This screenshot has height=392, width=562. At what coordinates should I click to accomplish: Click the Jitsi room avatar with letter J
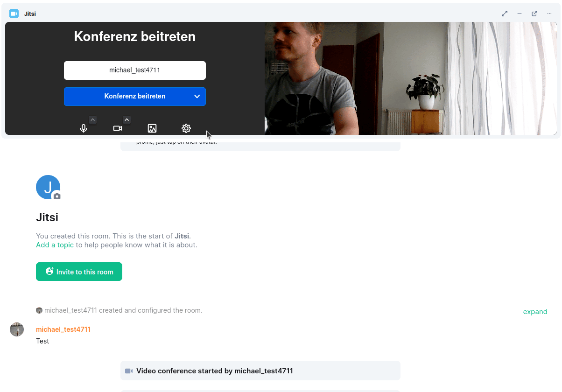click(x=48, y=187)
